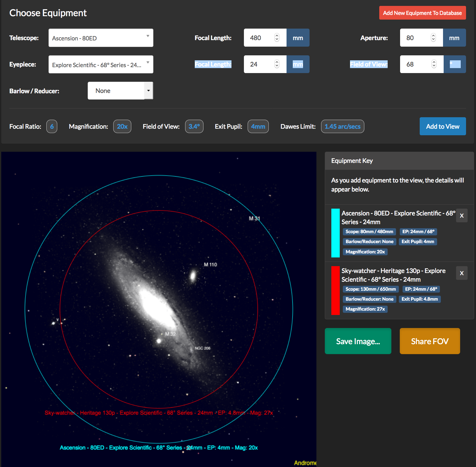Click the Focal Ratio value 6
Viewport: 476px width, 467px height.
click(x=52, y=126)
